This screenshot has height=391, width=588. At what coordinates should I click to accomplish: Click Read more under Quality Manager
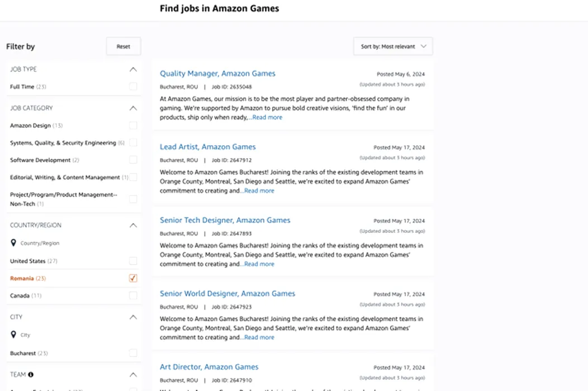(267, 117)
